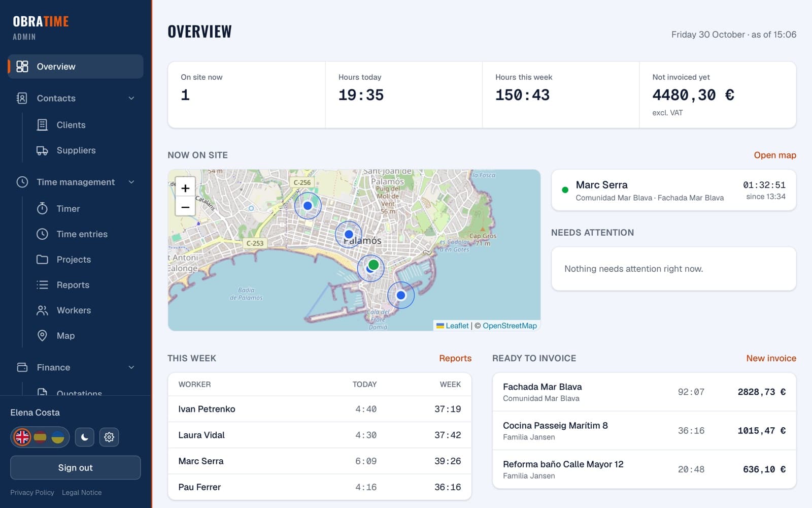Screen dimensions: 812x508
Task: Open the Open map link
Action: coord(775,155)
